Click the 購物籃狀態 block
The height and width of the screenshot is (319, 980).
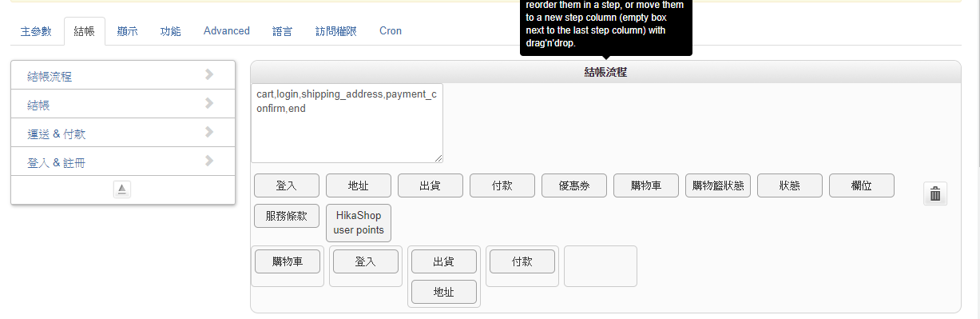click(x=718, y=185)
